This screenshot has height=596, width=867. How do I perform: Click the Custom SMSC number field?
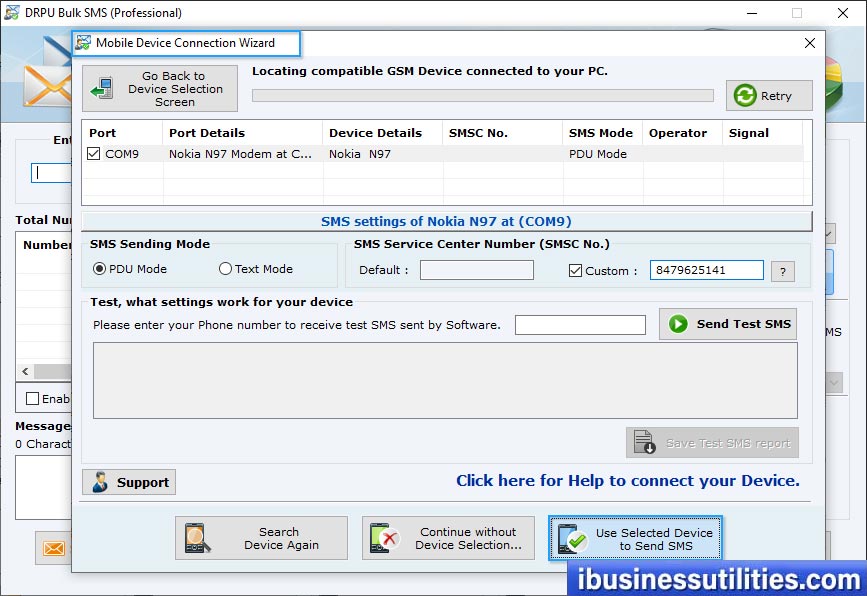pyautogui.click(x=707, y=270)
